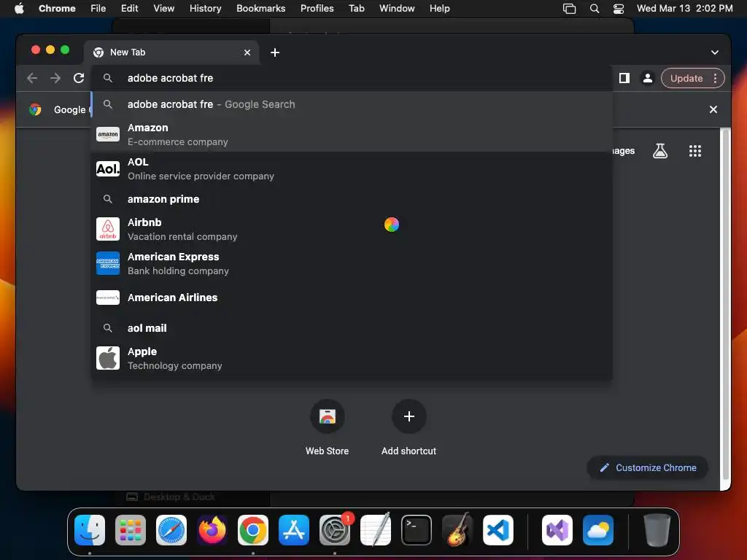This screenshot has width=747, height=560.
Task: Open GarageBand from the dock
Action: pyautogui.click(x=457, y=530)
